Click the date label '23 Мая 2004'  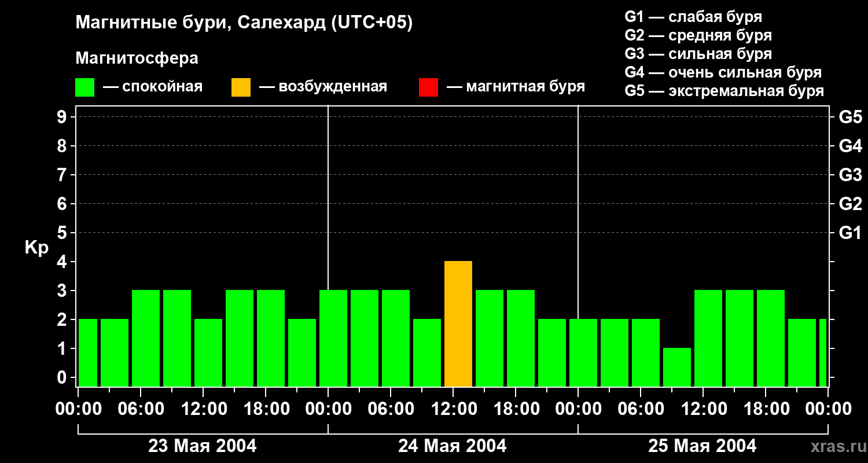point(203,446)
